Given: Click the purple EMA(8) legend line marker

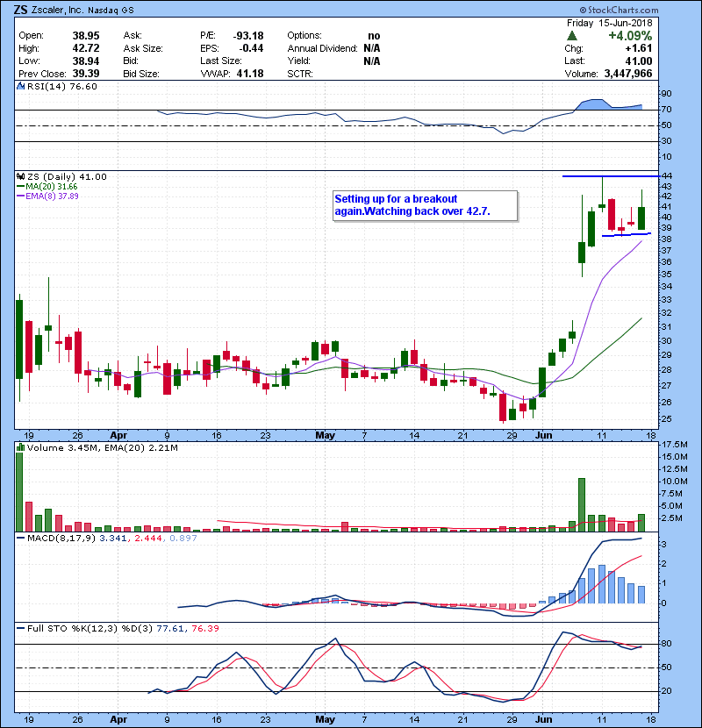Looking at the screenshot, I should 20,196.
